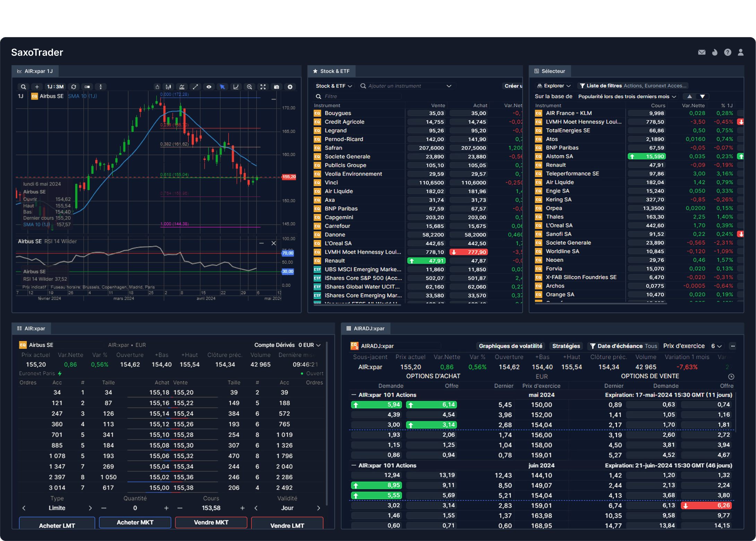Take a chart screenshot with the camera icon
The image size is (756, 541).
pos(276,87)
